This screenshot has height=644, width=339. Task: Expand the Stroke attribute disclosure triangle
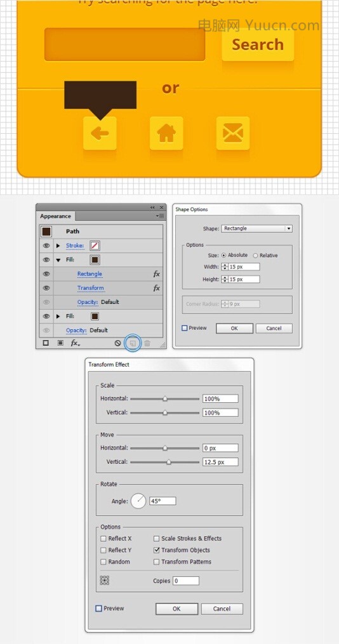tap(58, 246)
